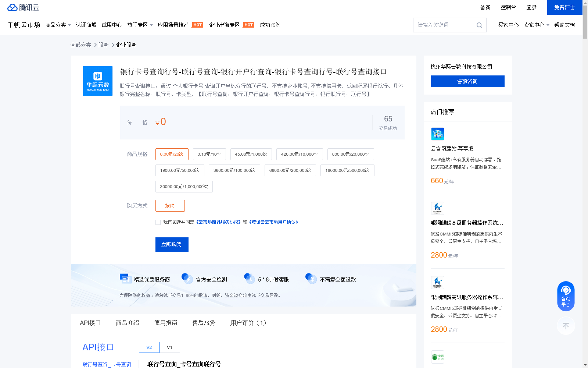Image resolution: width=588 pixels, height=368 pixels.
Task: Open the 控制台 link
Action: point(508,7)
